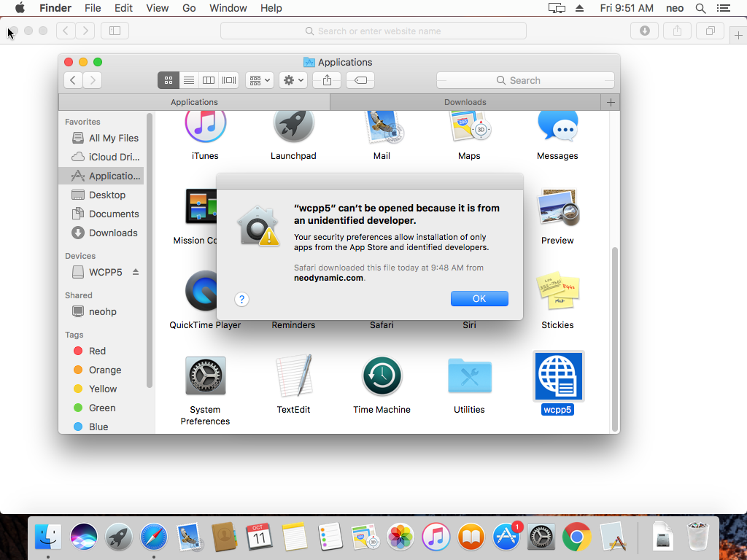Open the Apple menu

20,8
